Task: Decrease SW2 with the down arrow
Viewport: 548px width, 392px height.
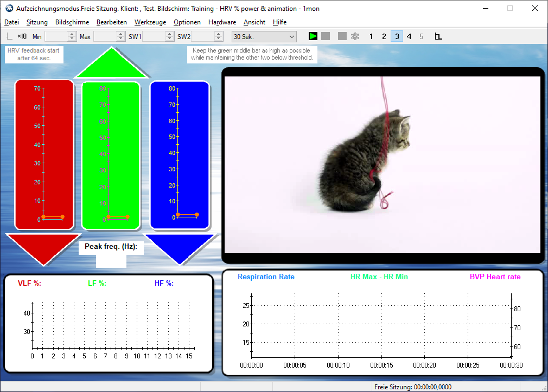Action: click(219, 39)
